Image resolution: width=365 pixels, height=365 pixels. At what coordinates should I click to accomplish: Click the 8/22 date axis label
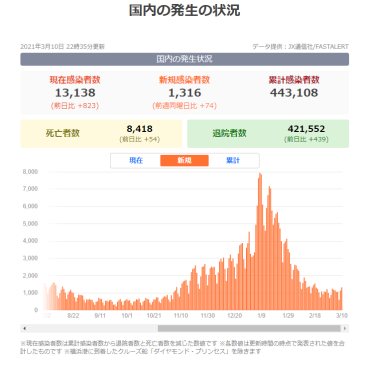click(73, 315)
